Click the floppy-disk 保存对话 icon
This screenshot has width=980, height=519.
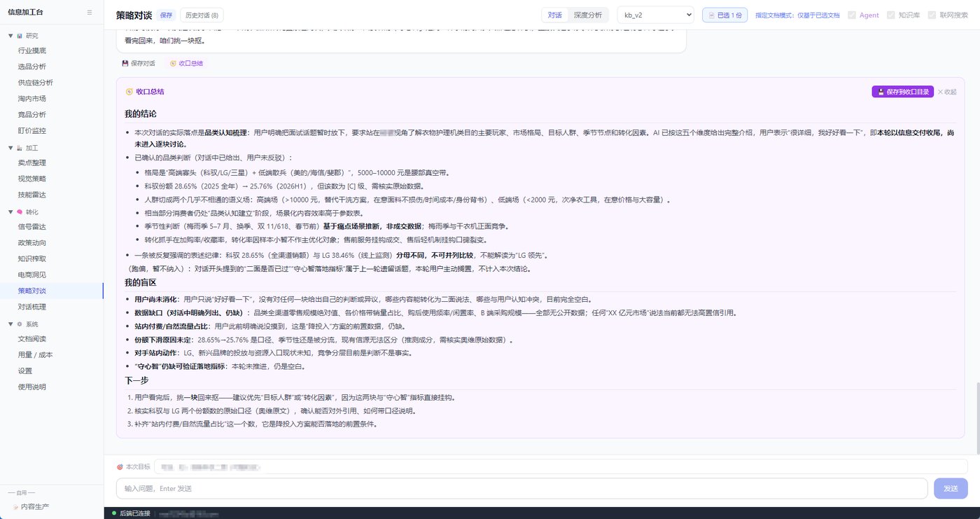click(x=125, y=63)
